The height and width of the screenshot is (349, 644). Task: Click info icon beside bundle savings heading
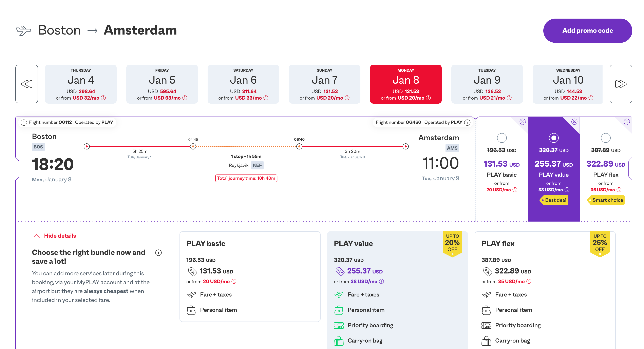pyautogui.click(x=158, y=253)
